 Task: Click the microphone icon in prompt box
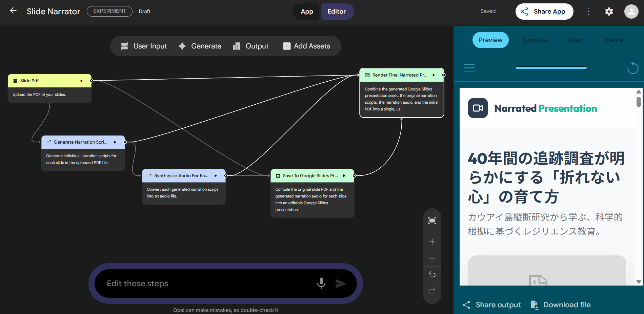[321, 283]
